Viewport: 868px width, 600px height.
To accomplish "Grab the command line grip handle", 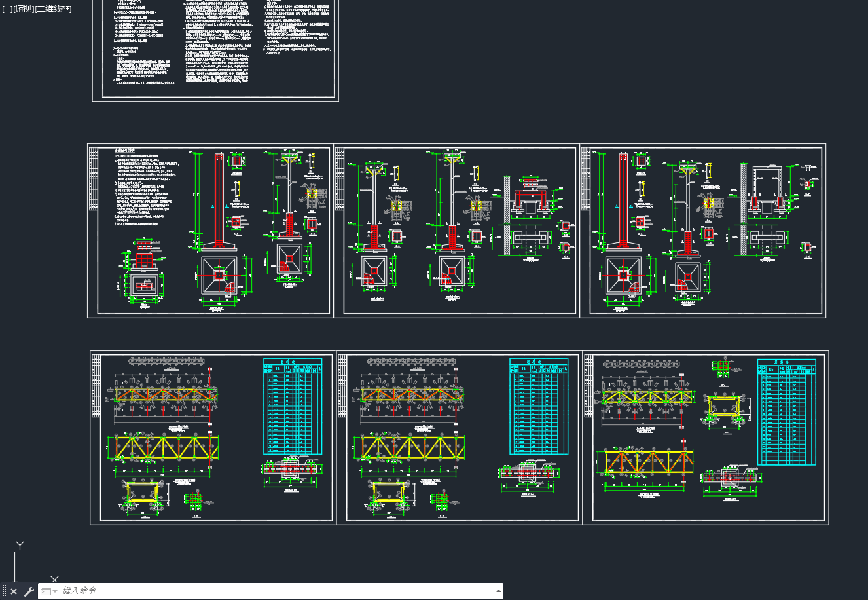I will tap(4, 591).
